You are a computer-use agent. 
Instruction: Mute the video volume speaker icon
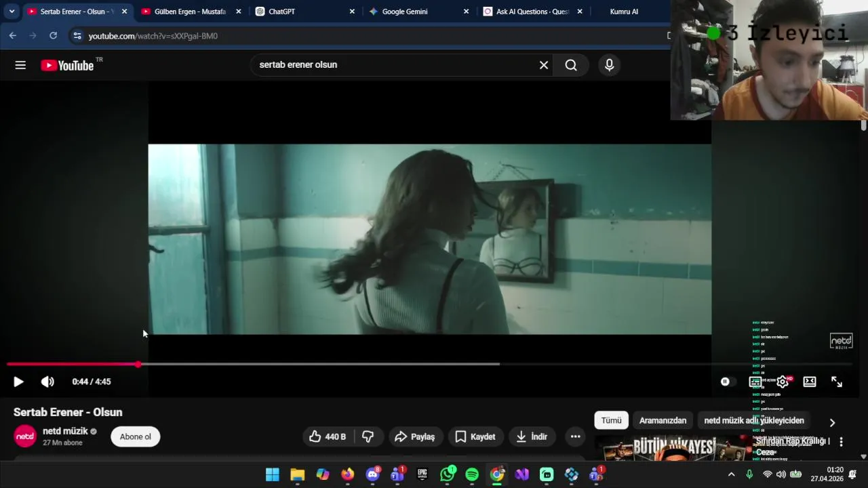pyautogui.click(x=47, y=382)
